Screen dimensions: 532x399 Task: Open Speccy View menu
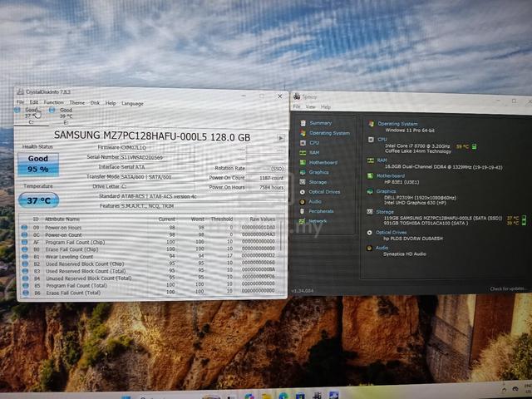click(310, 106)
